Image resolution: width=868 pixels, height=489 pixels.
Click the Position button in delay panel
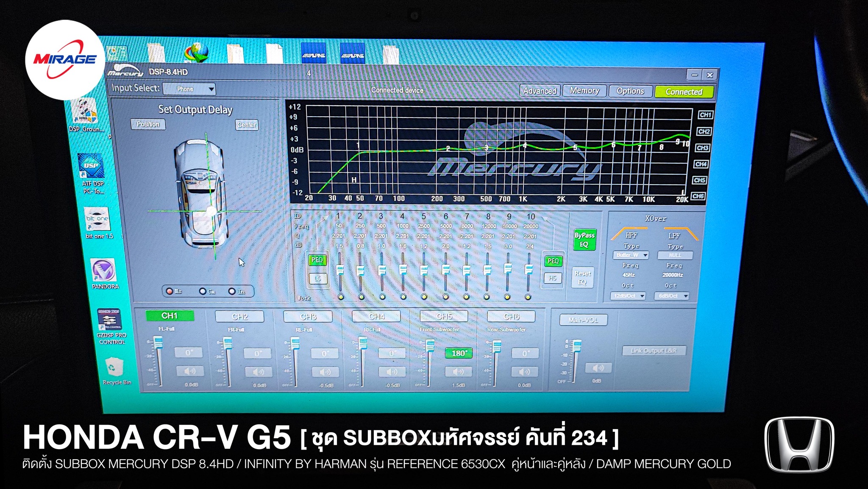[148, 124]
